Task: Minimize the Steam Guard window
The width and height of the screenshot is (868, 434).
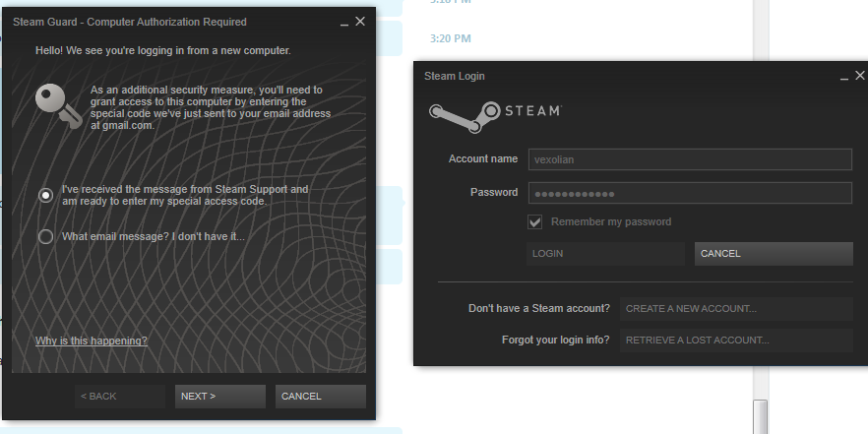Action: (344, 23)
